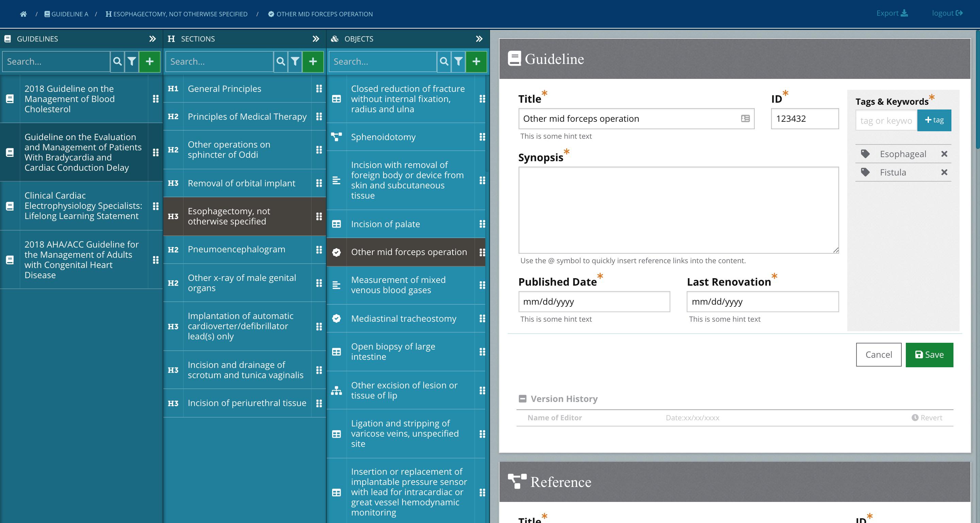
Task: Click the Revert clock icon
Action: coord(915,418)
